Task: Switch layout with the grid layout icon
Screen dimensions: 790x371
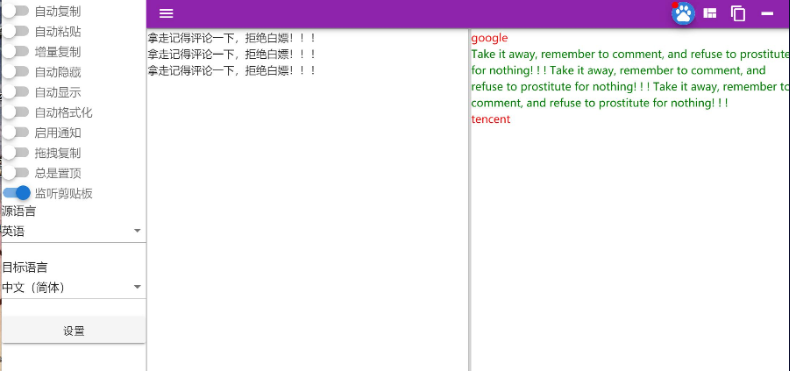Action: (710, 14)
